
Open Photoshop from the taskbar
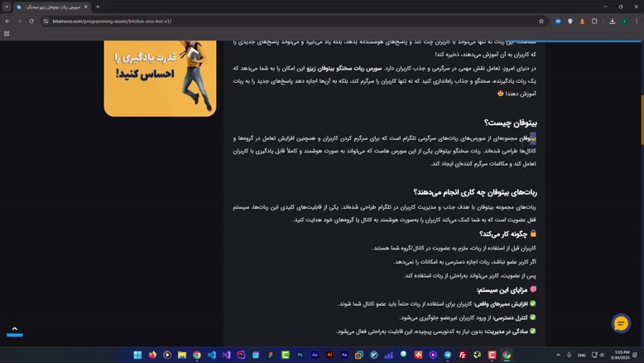(x=300, y=355)
